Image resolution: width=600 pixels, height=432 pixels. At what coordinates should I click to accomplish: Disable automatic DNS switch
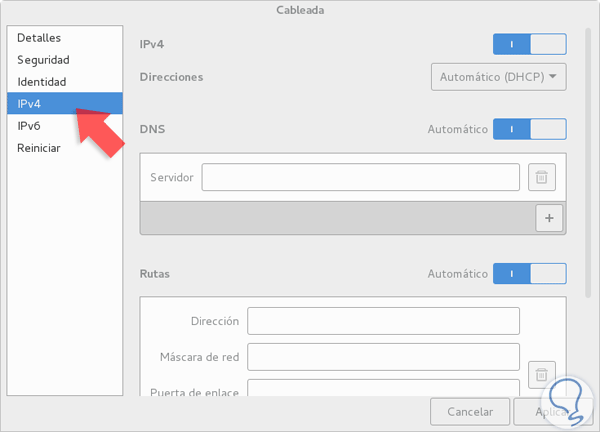tap(529, 129)
